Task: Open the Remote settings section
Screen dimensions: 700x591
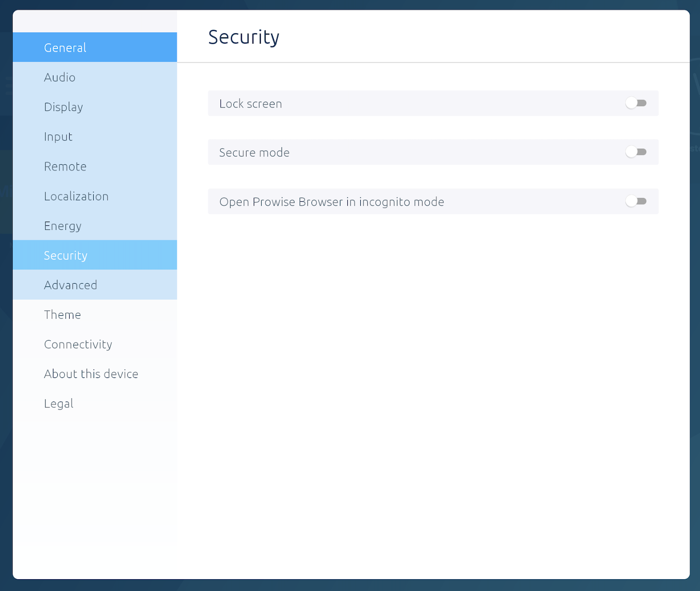Action: [x=65, y=167]
